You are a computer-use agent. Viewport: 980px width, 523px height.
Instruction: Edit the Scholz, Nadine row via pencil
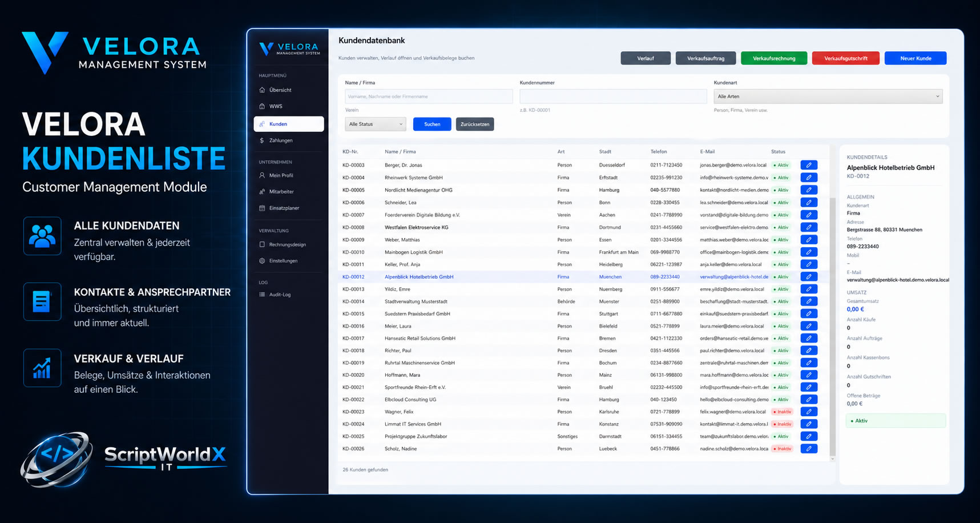[x=809, y=449]
